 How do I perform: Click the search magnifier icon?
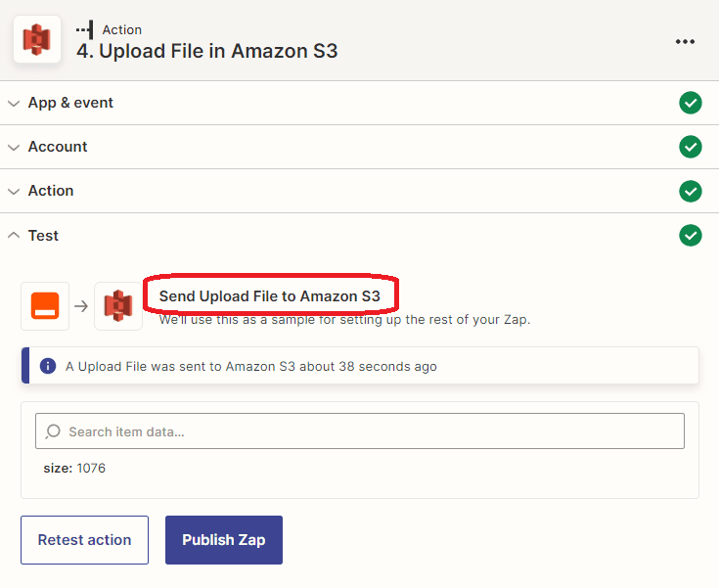[53, 431]
